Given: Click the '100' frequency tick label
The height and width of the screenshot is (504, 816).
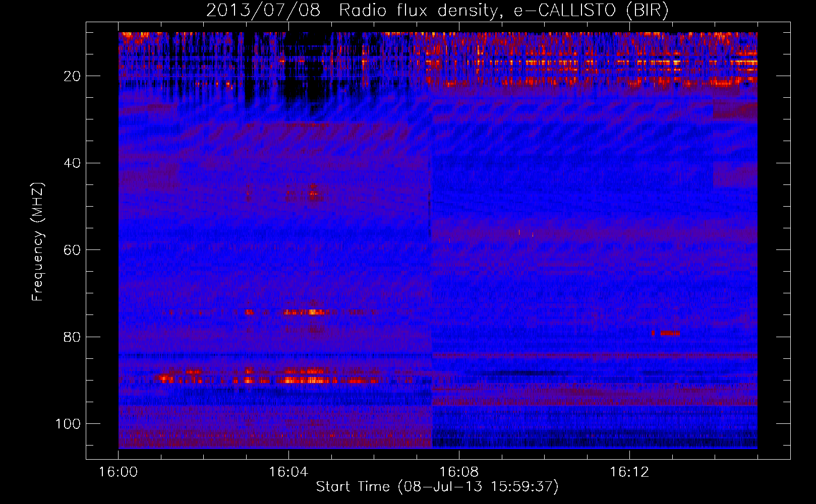Looking at the screenshot, I should pyautogui.click(x=68, y=424).
